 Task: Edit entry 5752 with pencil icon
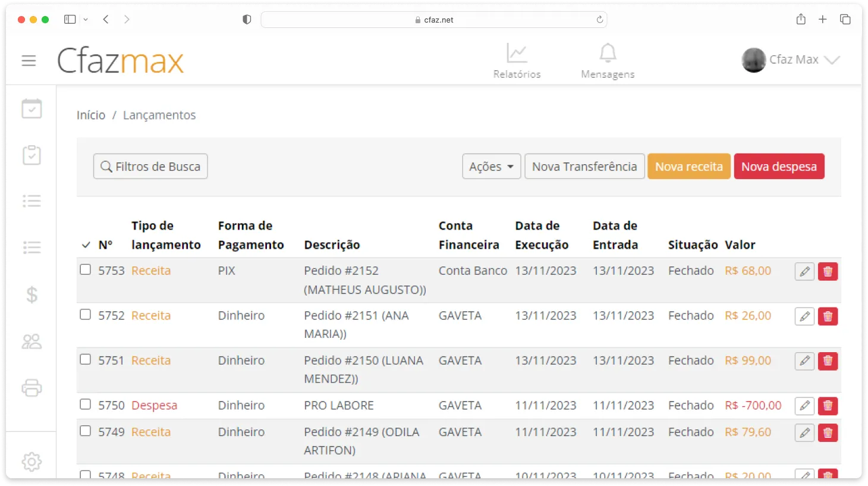click(804, 316)
